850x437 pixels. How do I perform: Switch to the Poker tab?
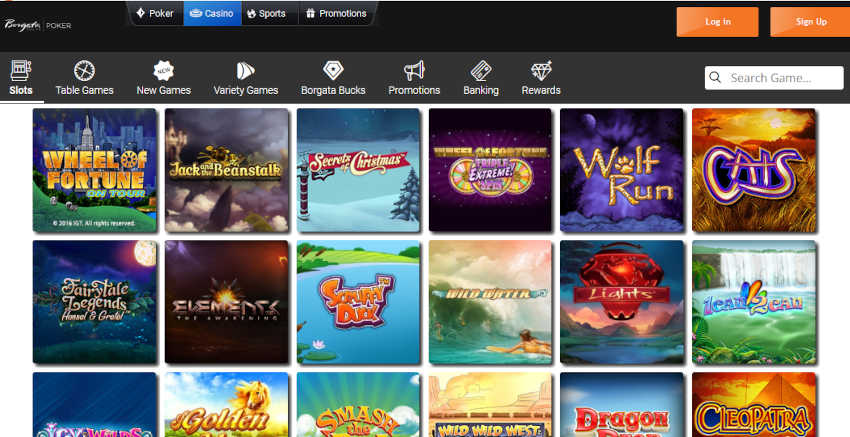click(x=155, y=14)
